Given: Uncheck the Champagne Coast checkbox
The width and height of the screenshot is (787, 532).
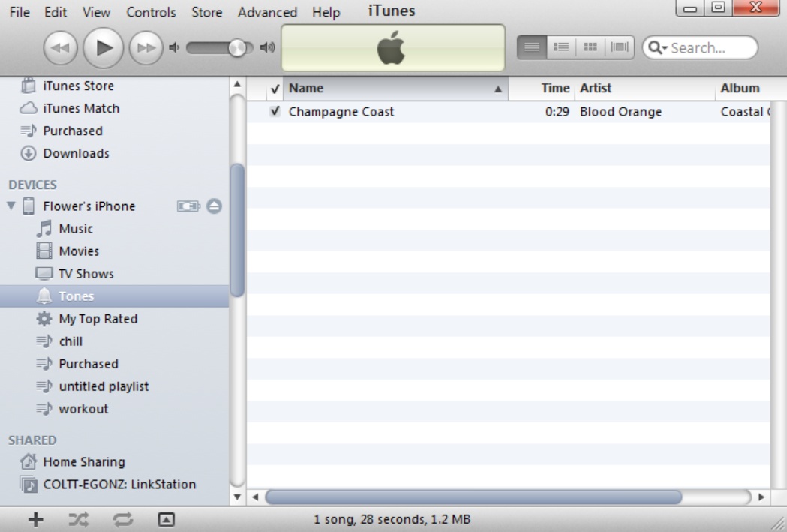Looking at the screenshot, I should 275,111.
